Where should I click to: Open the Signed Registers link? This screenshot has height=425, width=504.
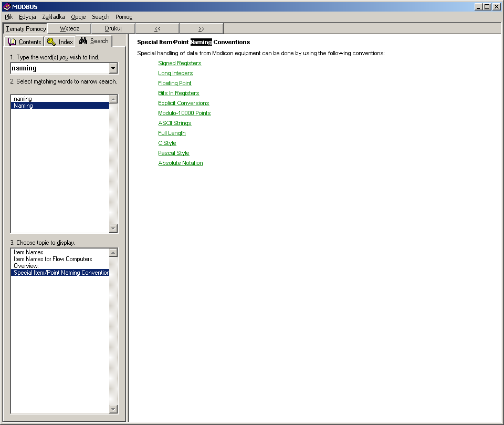click(180, 64)
